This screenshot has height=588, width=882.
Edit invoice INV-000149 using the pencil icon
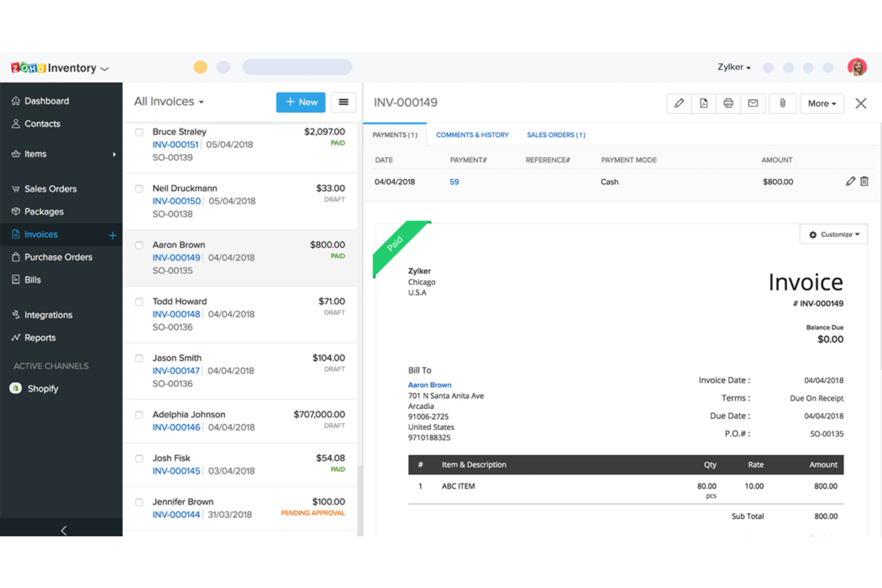point(679,103)
